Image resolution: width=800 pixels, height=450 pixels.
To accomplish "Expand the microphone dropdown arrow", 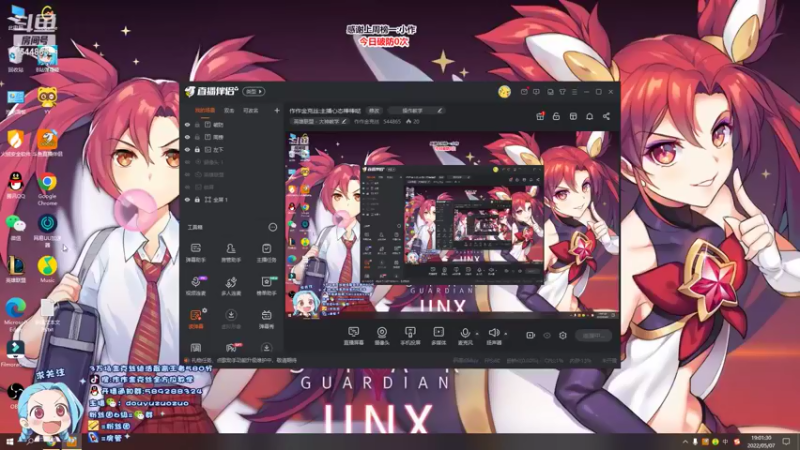I will tap(477, 334).
